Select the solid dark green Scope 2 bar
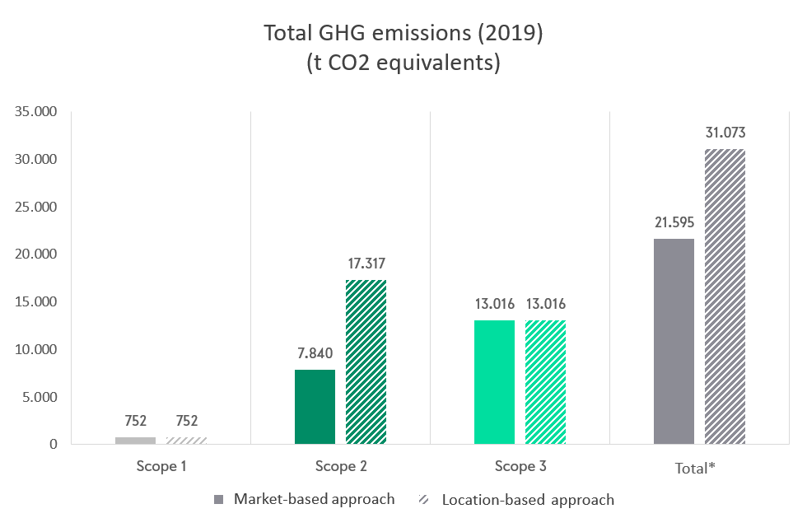 (315, 407)
